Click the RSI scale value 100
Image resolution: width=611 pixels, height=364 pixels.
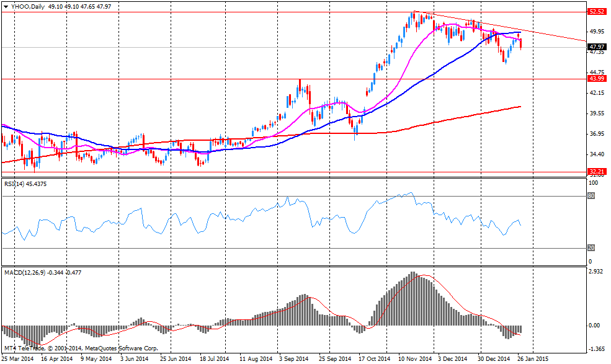tap(593, 183)
